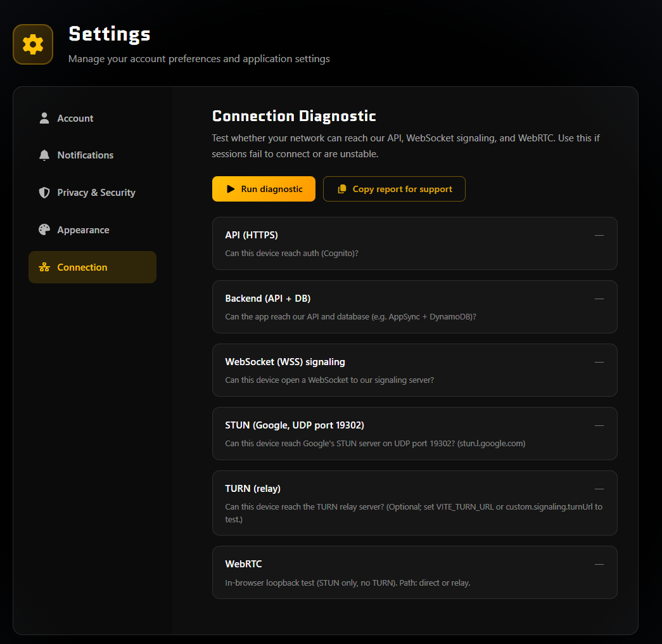This screenshot has height=644, width=662.
Task: Expand the API (HTTPS) test row
Action: [414, 243]
